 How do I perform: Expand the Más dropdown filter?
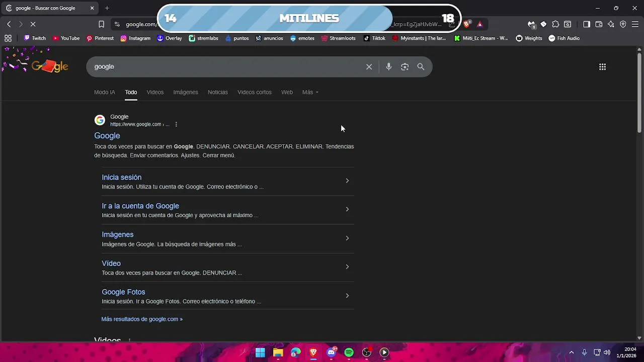pos(310,93)
